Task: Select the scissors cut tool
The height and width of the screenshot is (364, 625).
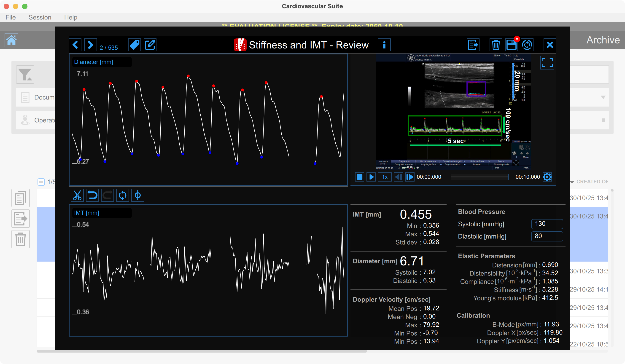Action: [x=77, y=195]
